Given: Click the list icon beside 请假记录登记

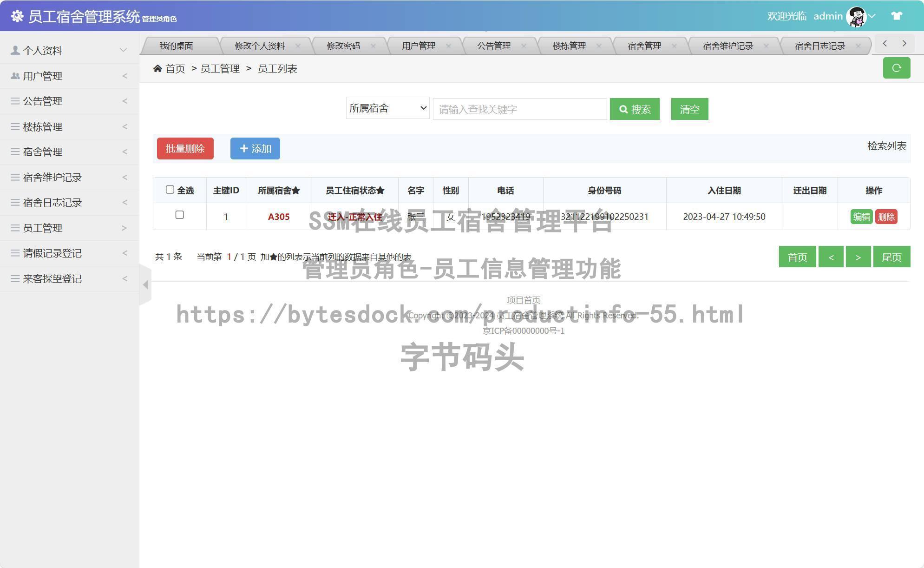Looking at the screenshot, I should pos(15,253).
